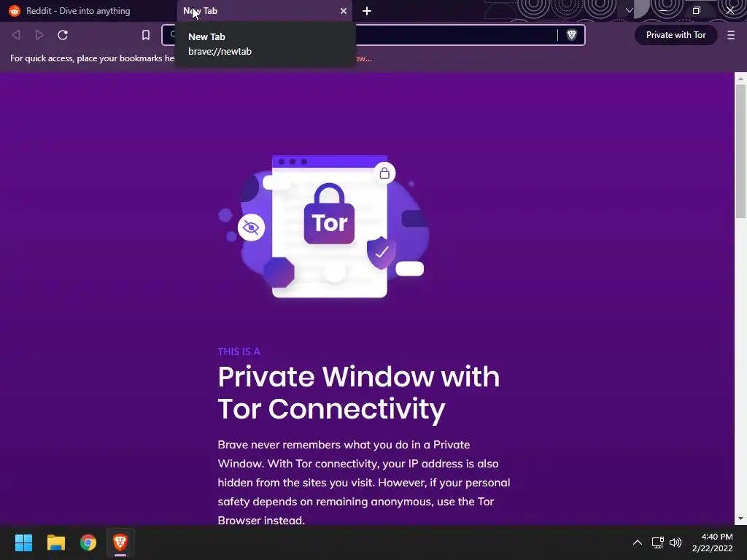Close the New Tab tab
This screenshot has height=560, width=747.
click(344, 11)
